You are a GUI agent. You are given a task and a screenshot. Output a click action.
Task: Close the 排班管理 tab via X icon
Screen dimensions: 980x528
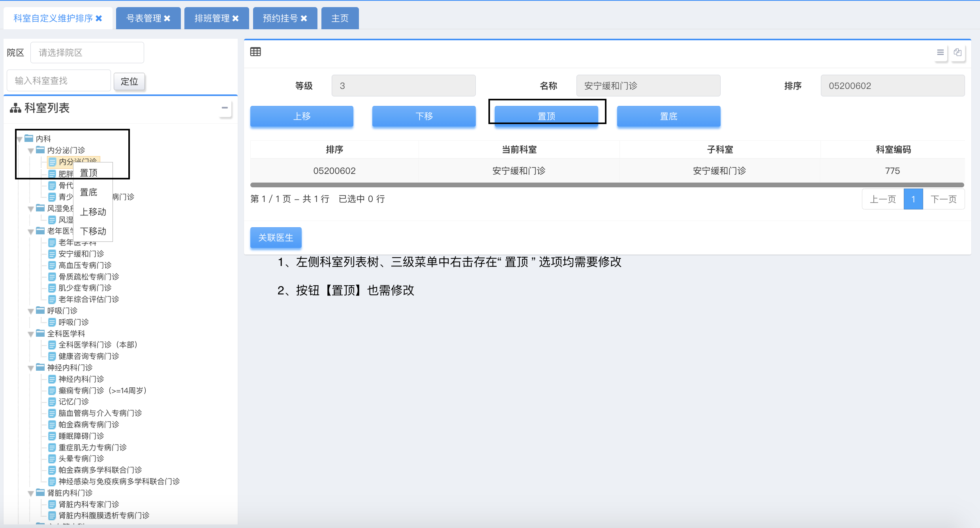(x=236, y=18)
